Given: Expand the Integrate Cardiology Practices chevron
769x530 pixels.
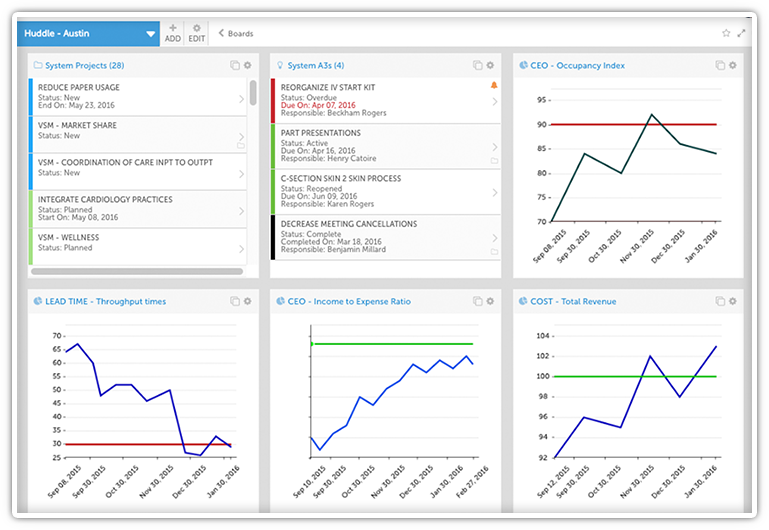Looking at the screenshot, I should pyautogui.click(x=242, y=210).
